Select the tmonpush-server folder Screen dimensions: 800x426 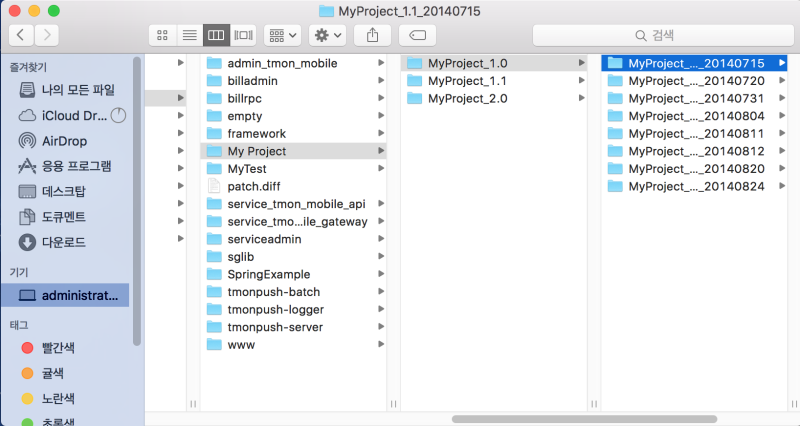pos(293,327)
